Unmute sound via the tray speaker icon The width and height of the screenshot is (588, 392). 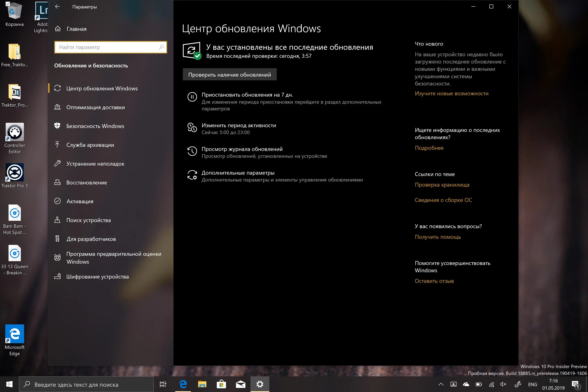click(503, 384)
